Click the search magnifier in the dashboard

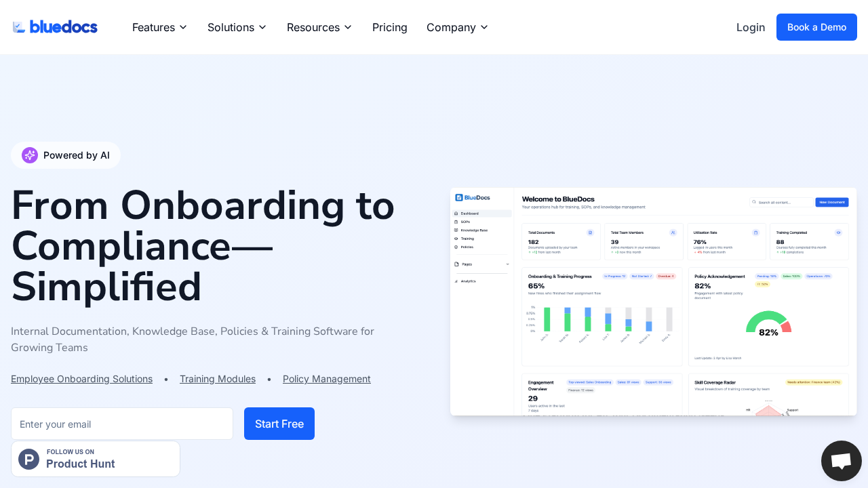coord(754,202)
